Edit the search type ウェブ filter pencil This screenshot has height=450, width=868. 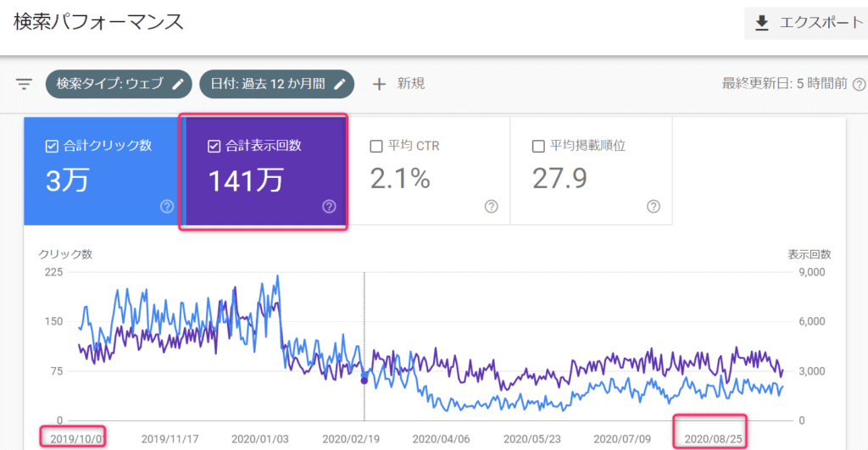[x=178, y=84]
